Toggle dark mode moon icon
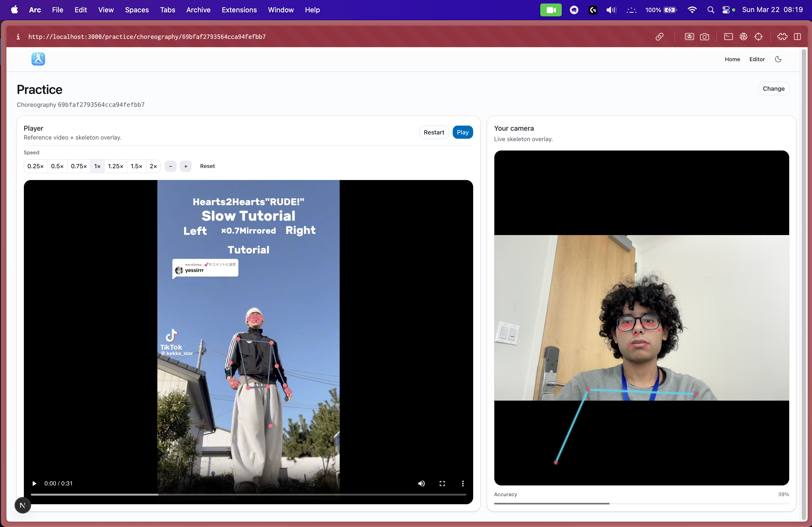 point(778,59)
